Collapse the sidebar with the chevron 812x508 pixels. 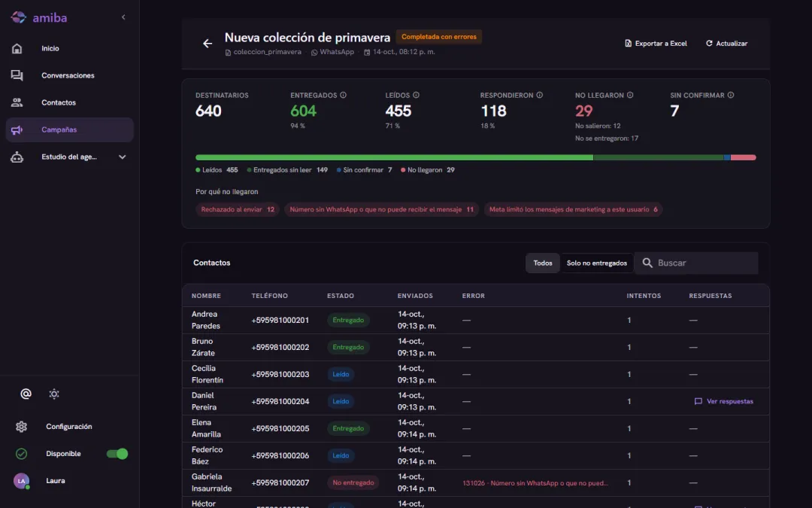point(123,17)
